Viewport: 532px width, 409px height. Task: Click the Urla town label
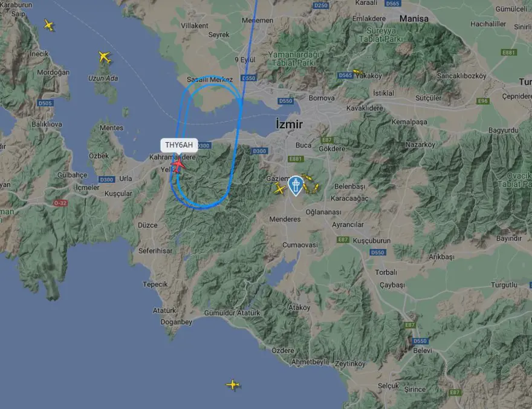(x=126, y=178)
